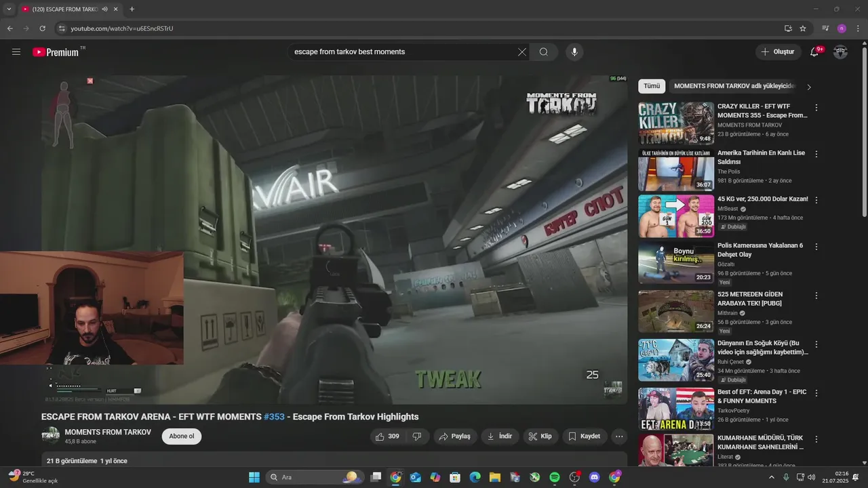Like the video with thumbs up

click(x=388, y=436)
